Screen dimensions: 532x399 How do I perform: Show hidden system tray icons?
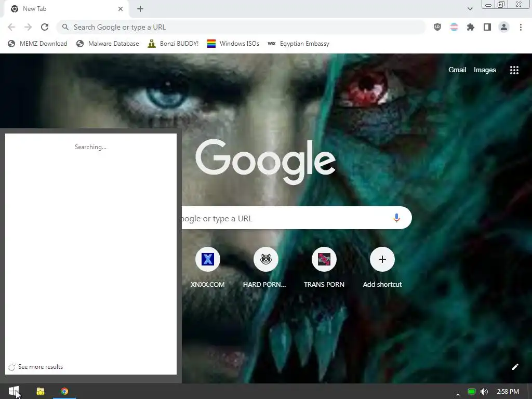click(458, 394)
